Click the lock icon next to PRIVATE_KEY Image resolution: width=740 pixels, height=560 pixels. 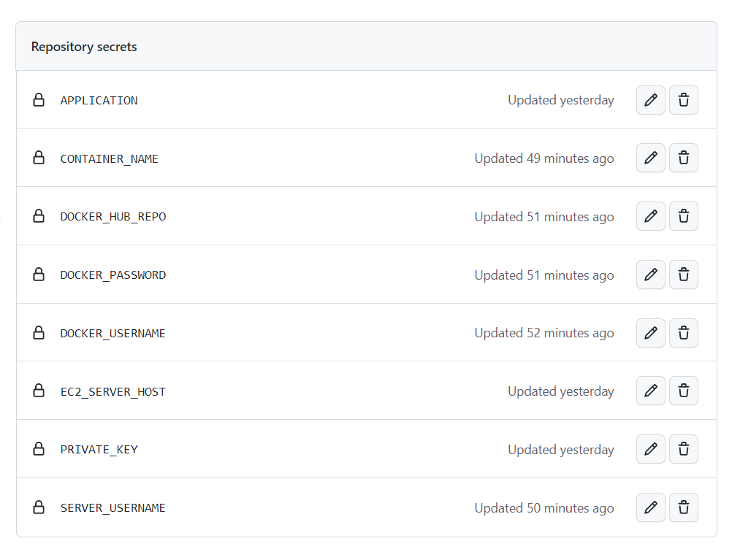click(x=39, y=449)
